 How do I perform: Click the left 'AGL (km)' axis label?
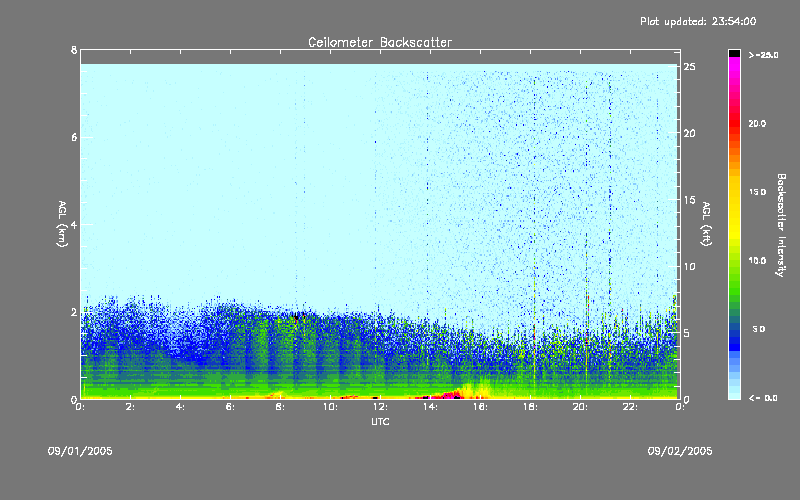tap(62, 224)
